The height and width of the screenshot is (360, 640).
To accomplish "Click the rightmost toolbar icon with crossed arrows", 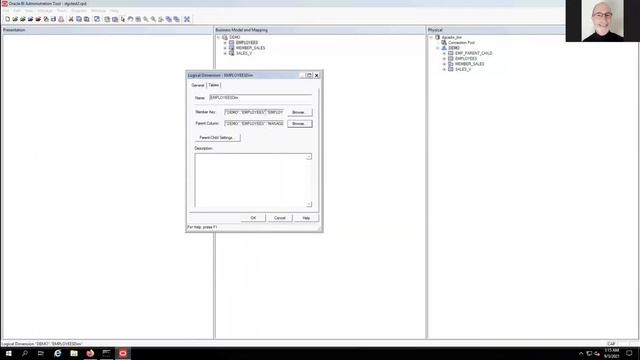I will click(187, 19).
